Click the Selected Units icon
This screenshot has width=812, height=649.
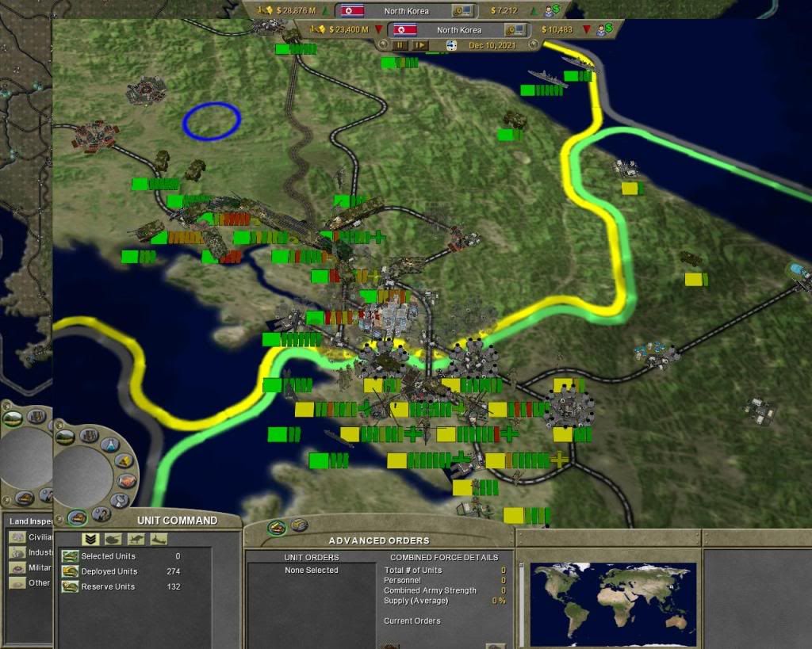pos(70,556)
